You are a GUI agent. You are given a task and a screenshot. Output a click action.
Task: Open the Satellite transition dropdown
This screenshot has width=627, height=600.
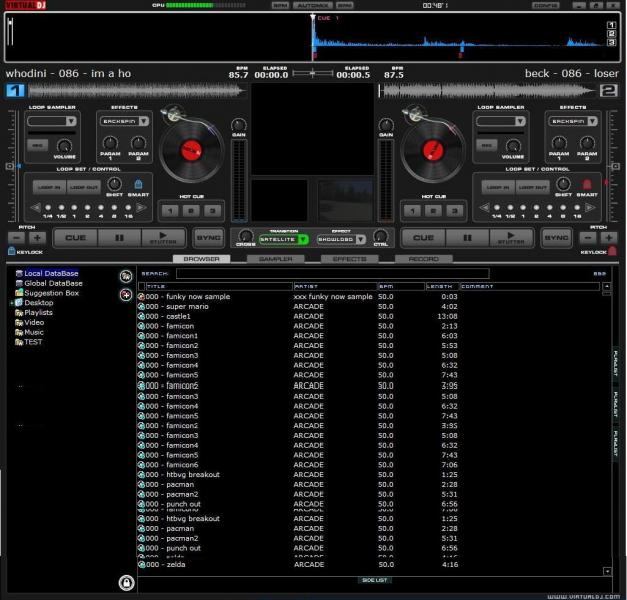[304, 239]
